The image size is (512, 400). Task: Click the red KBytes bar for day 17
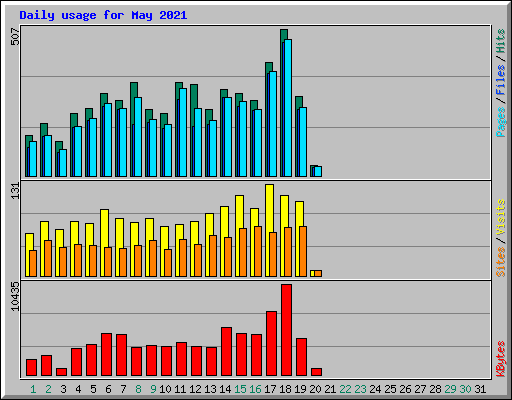[271, 344]
